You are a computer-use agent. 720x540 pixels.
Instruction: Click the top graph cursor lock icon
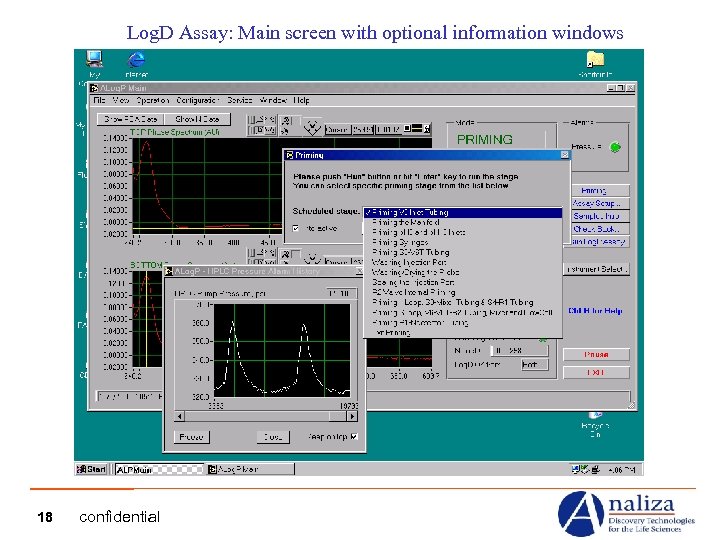coord(427,129)
